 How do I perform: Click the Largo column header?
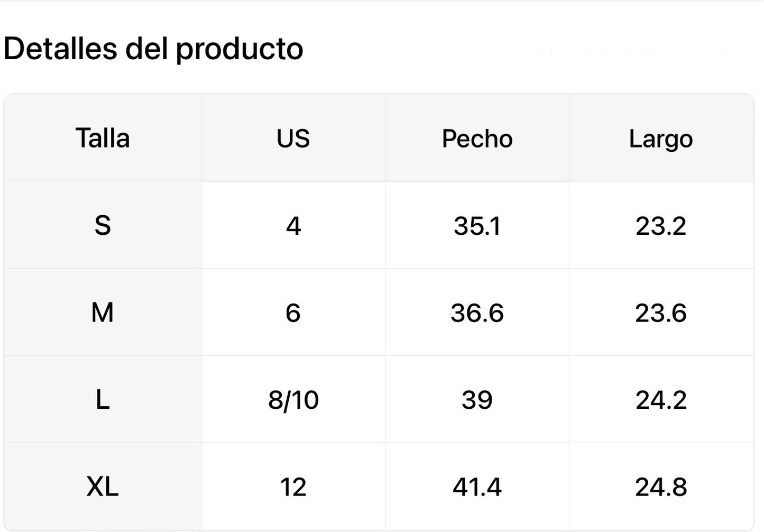coord(661,139)
